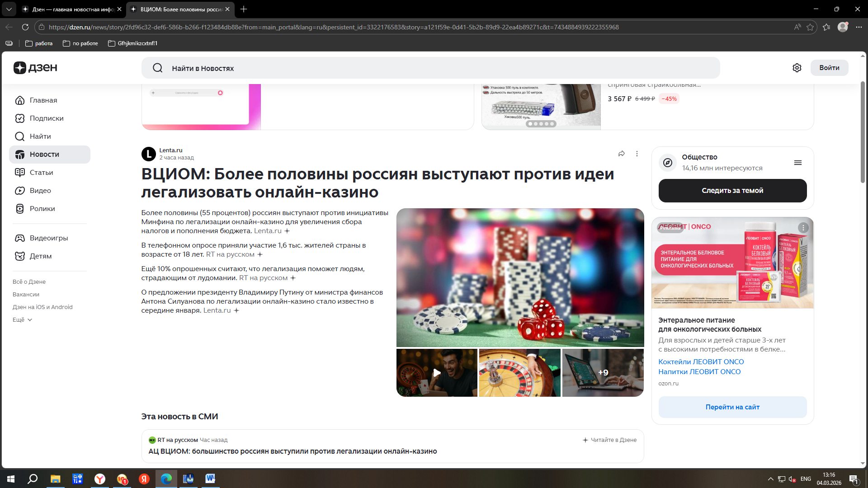
Task: Open Ролики section in sidebar
Action: pos(50,209)
